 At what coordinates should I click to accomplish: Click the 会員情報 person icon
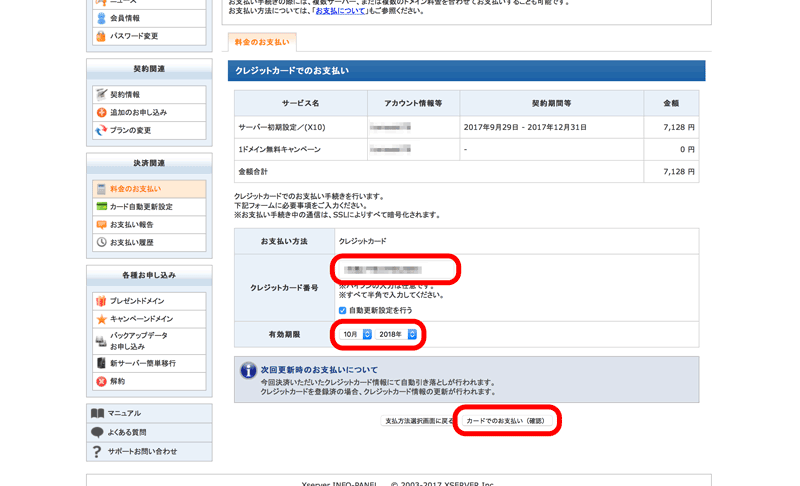[101, 18]
